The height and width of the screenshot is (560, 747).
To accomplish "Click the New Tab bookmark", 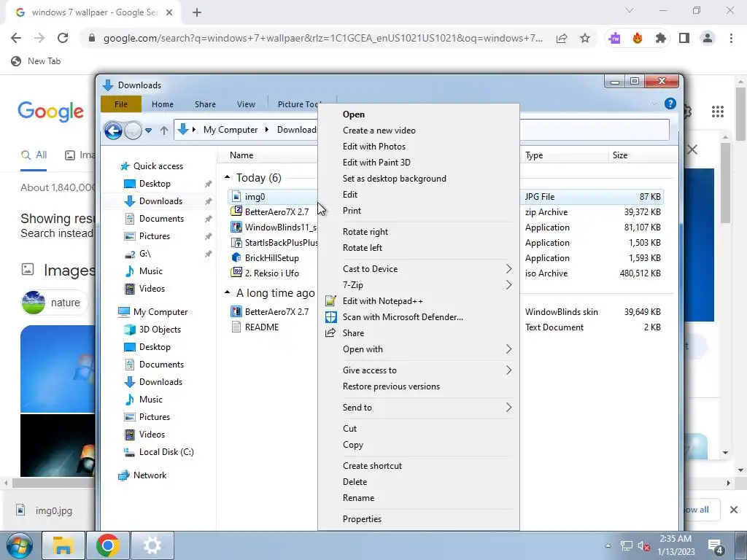I will (36, 61).
